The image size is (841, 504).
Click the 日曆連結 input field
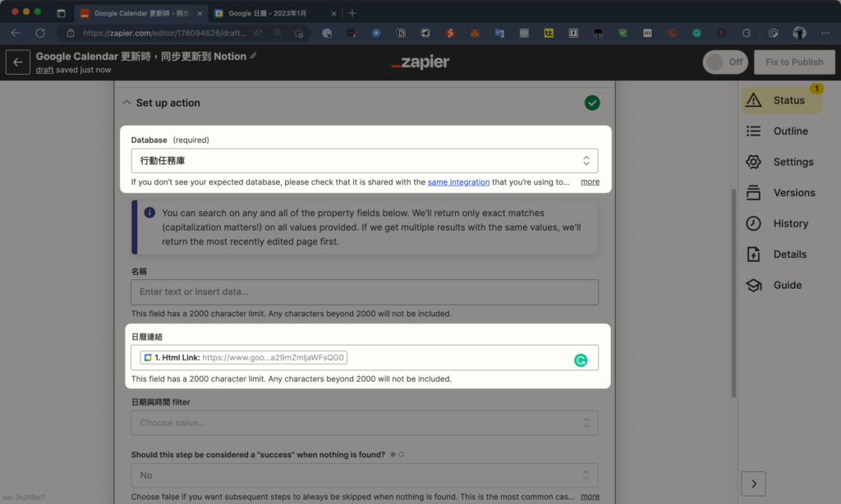pyautogui.click(x=365, y=358)
